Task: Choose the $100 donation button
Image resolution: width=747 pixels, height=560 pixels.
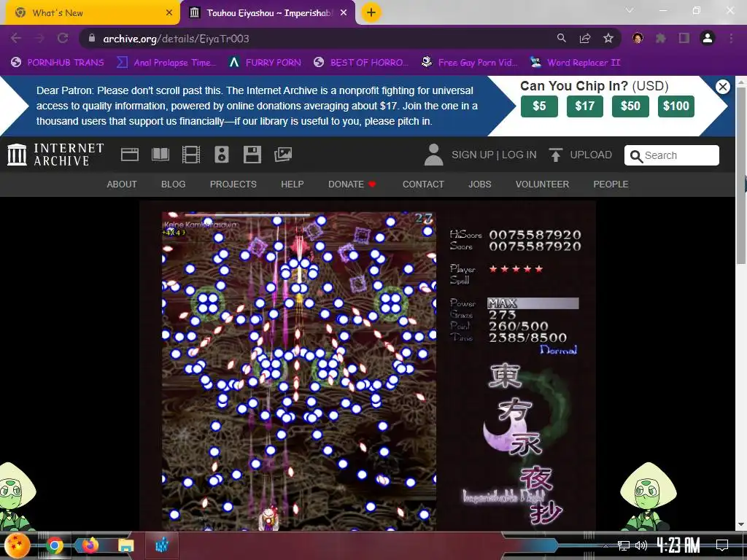Action: pos(676,106)
